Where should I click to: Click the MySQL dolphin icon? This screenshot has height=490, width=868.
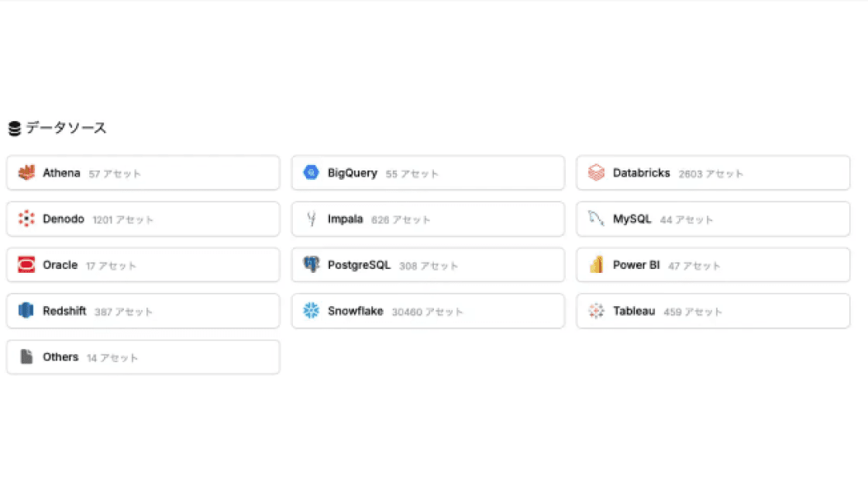tap(596, 219)
